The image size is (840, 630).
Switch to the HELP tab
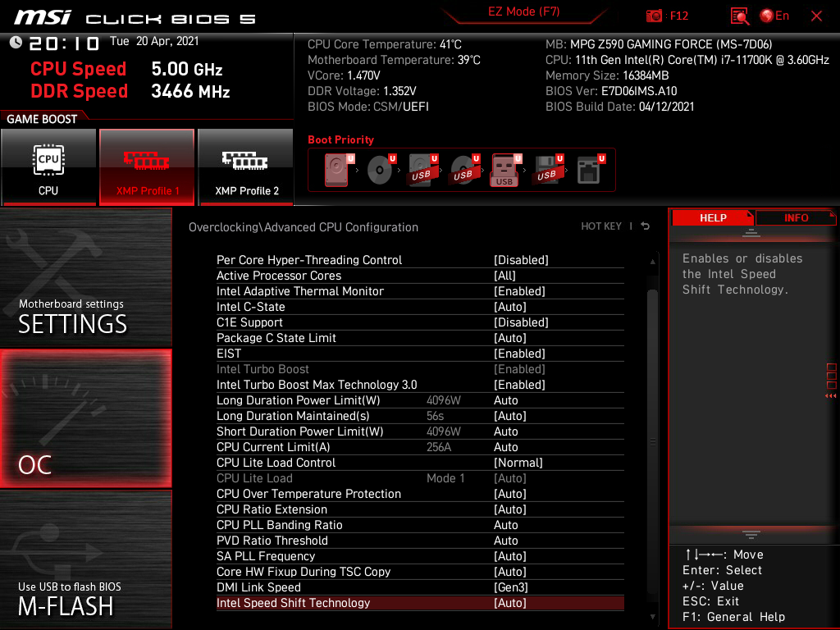pyautogui.click(x=713, y=218)
